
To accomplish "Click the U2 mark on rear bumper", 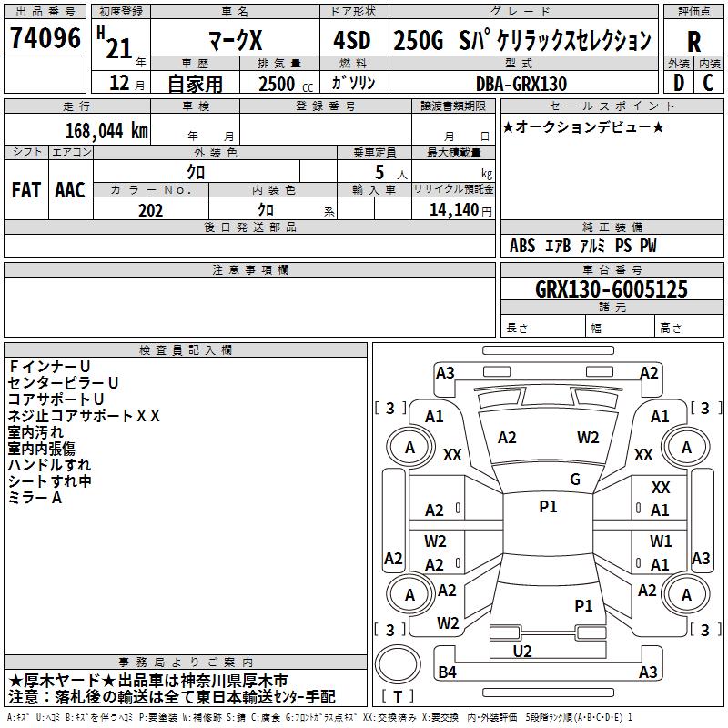I will click(521, 651).
